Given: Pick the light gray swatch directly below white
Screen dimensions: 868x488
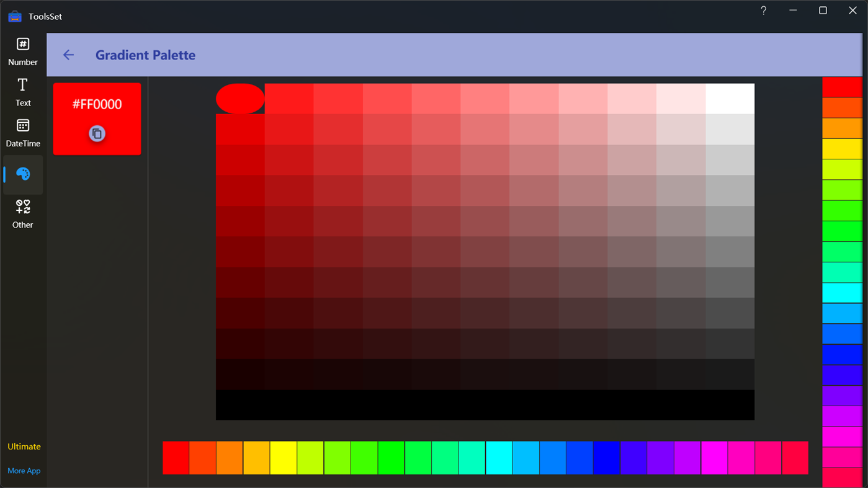Looking at the screenshot, I should [x=730, y=129].
